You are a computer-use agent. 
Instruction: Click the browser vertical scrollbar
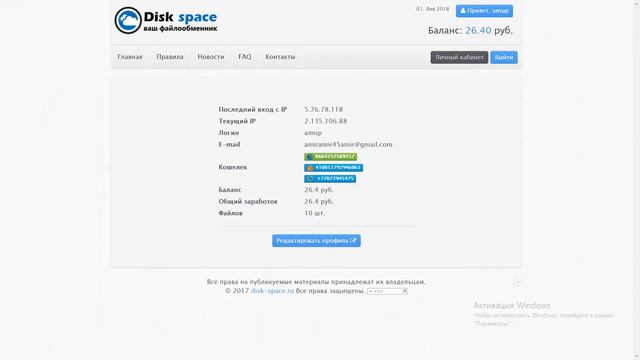click(636, 180)
